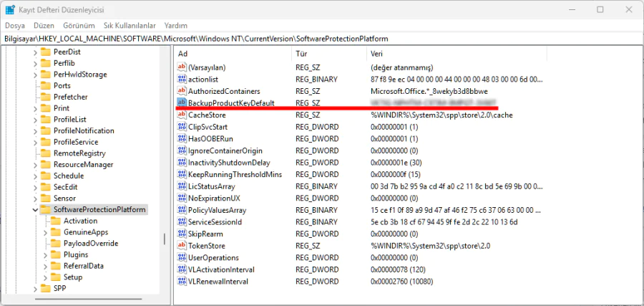
Task: Click the data '0x0000000f (15)'
Action: coord(395,174)
